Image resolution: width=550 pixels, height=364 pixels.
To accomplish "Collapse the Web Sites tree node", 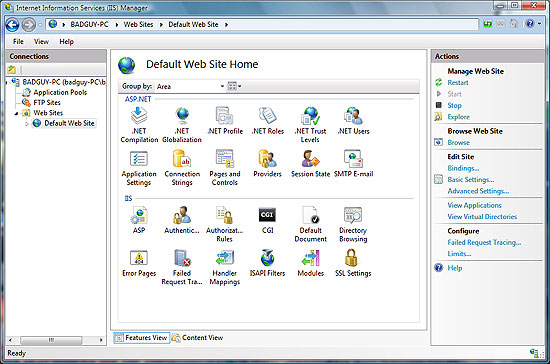I will [16, 113].
